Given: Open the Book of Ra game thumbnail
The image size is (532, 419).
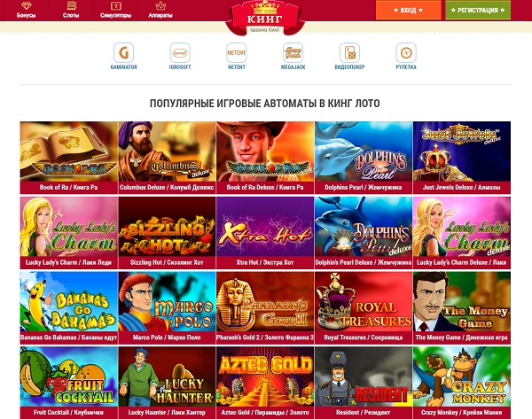Looking at the screenshot, I should tap(69, 151).
